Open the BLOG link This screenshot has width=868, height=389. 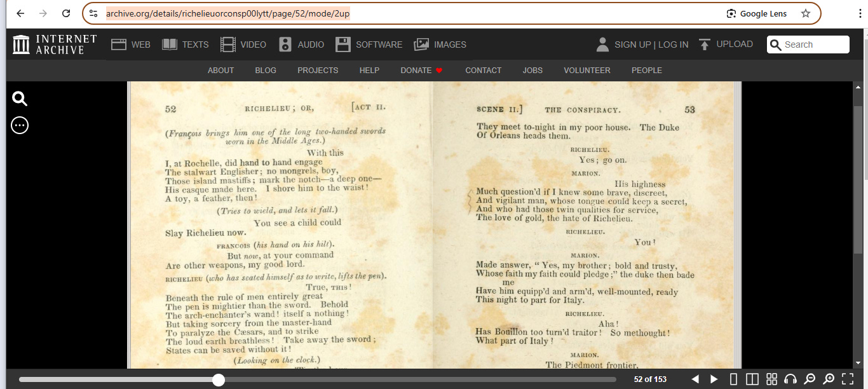pos(266,71)
